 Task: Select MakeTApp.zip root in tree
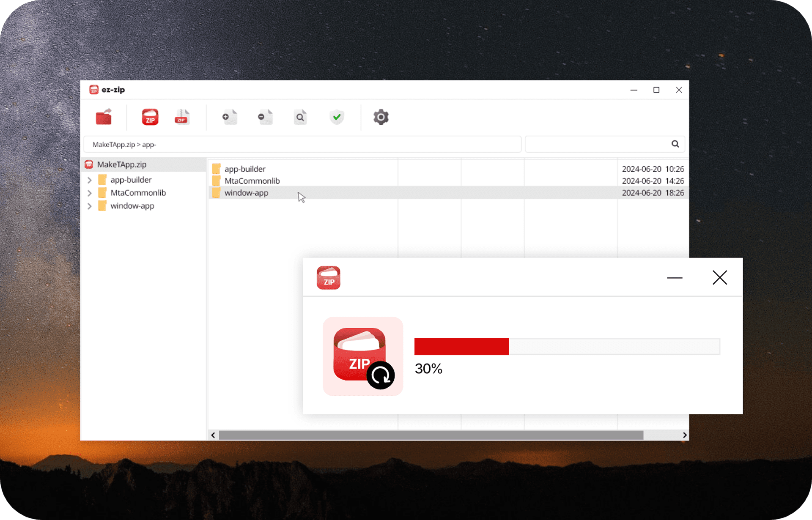[122, 164]
